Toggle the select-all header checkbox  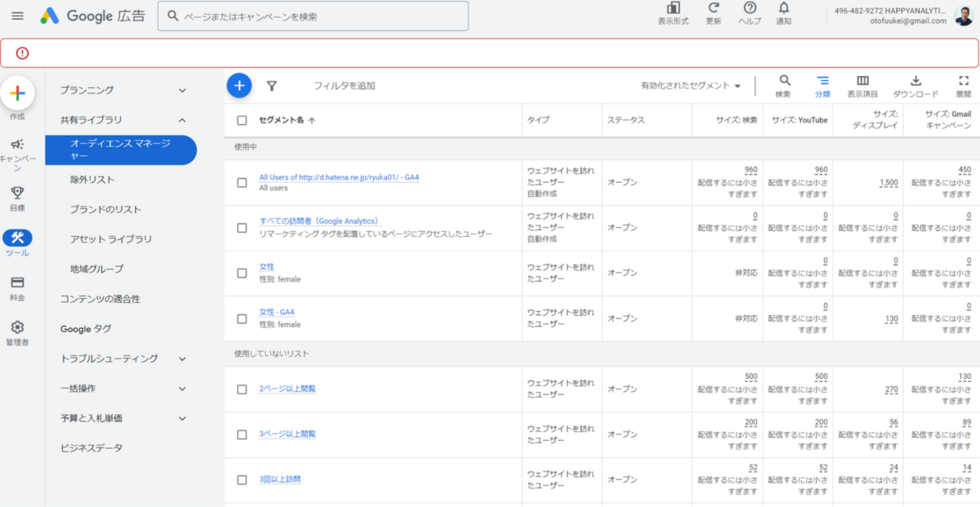coord(242,120)
